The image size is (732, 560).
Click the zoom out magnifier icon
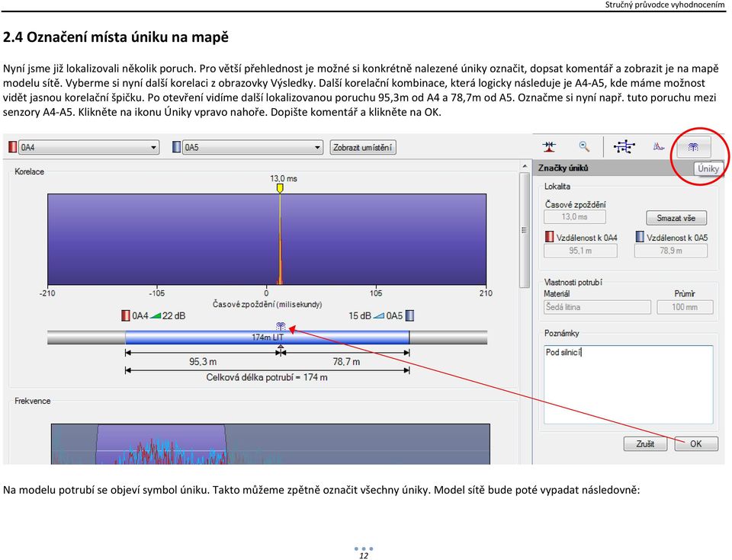584,147
